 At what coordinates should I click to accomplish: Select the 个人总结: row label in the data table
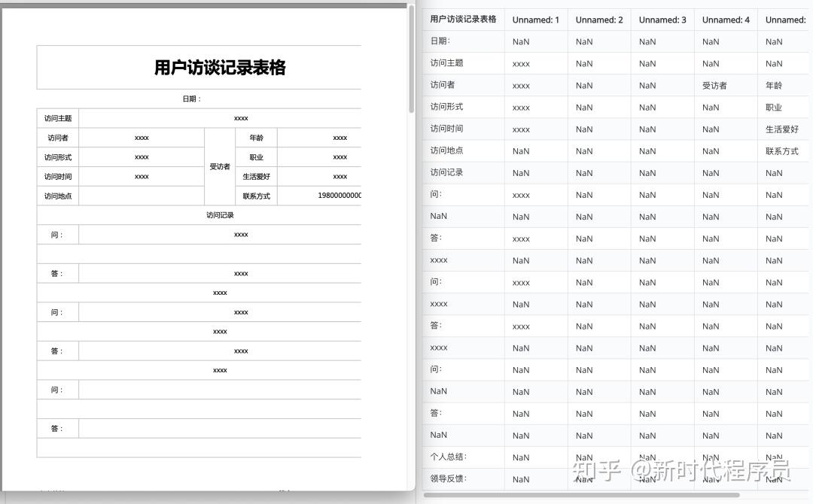[x=449, y=457]
